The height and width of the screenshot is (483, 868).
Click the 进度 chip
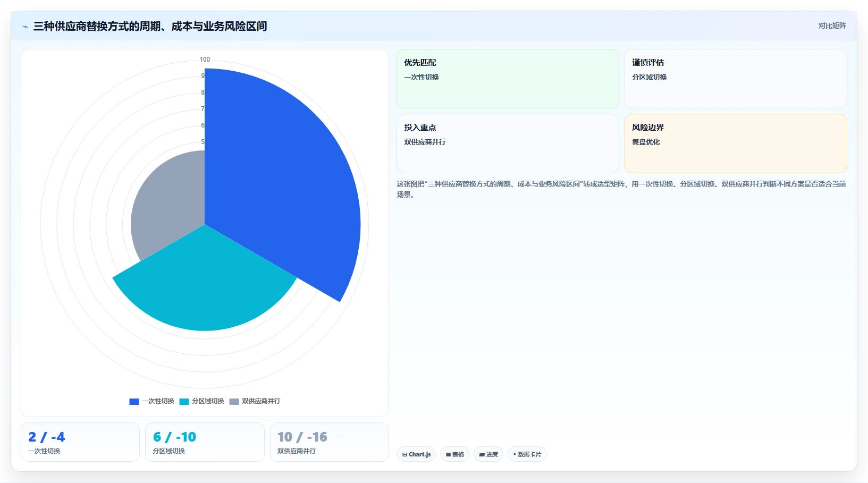point(488,454)
